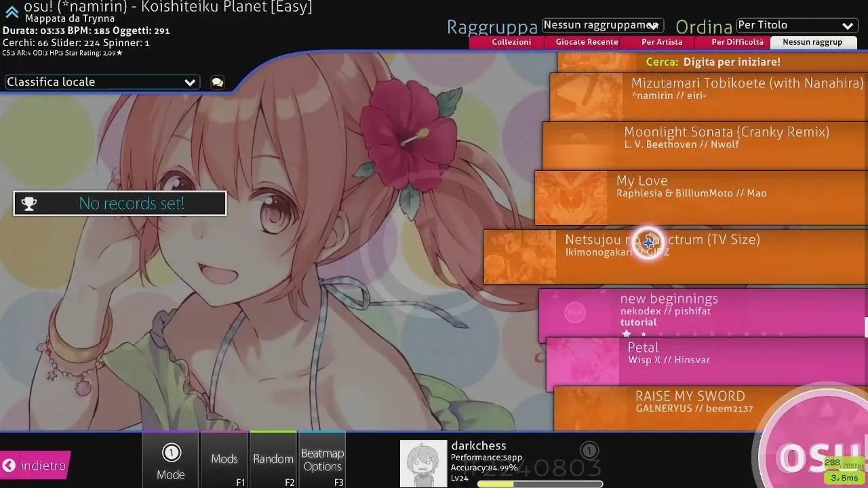Click the Accuracy:84.99% text

tap(484, 468)
